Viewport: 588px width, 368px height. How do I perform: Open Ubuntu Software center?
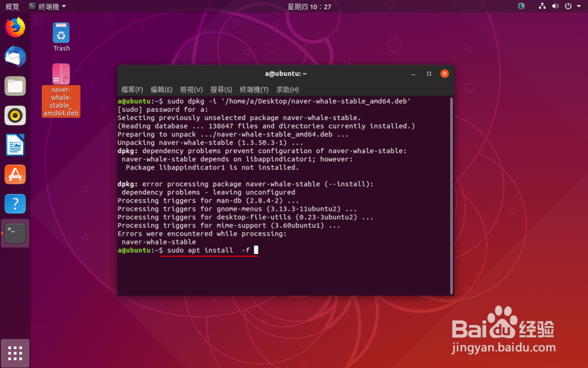pos(15,174)
